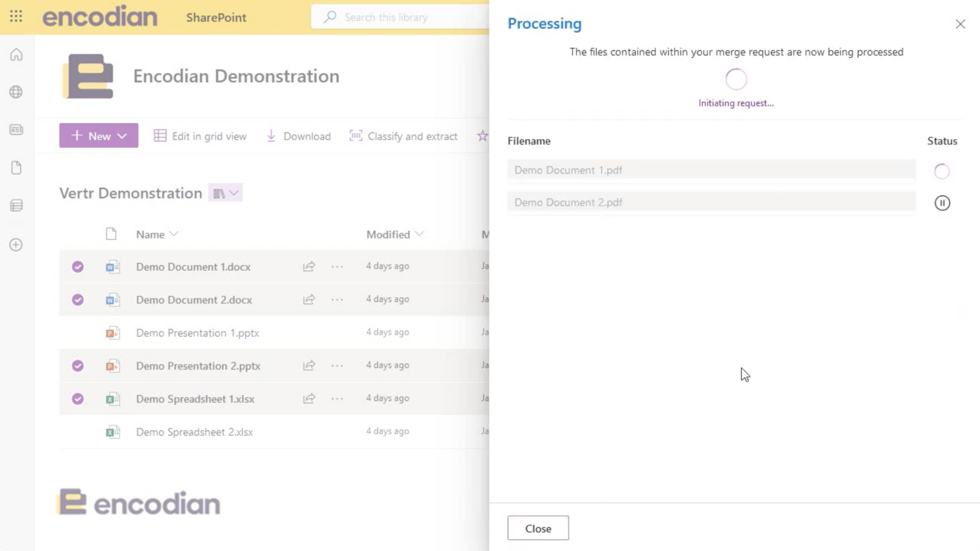Open more actions for Demo Document 2.docx

pyautogui.click(x=337, y=299)
